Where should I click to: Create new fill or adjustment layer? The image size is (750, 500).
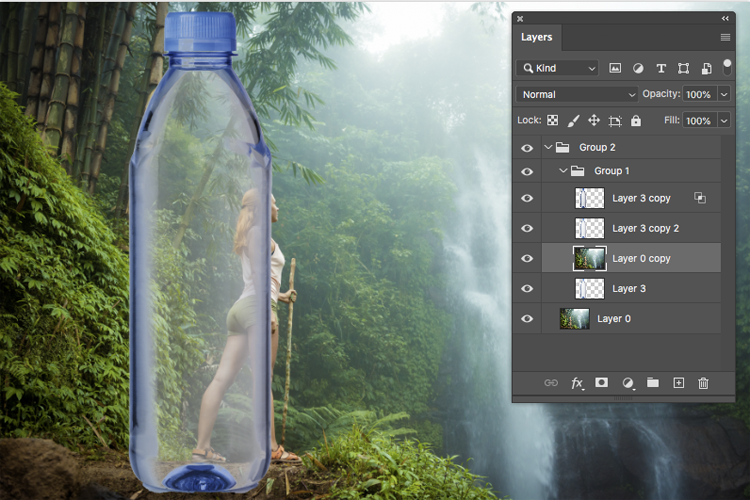click(x=628, y=383)
